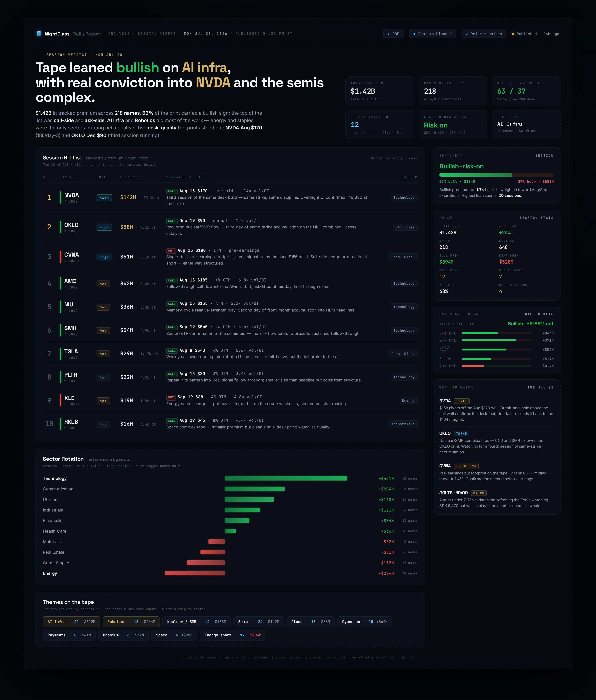This screenshot has height=700, width=596.
Task: Open the AMD row ticker
Action: click(x=70, y=281)
